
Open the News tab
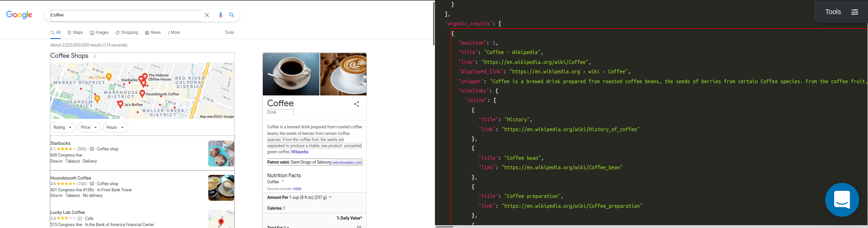pyautogui.click(x=153, y=32)
